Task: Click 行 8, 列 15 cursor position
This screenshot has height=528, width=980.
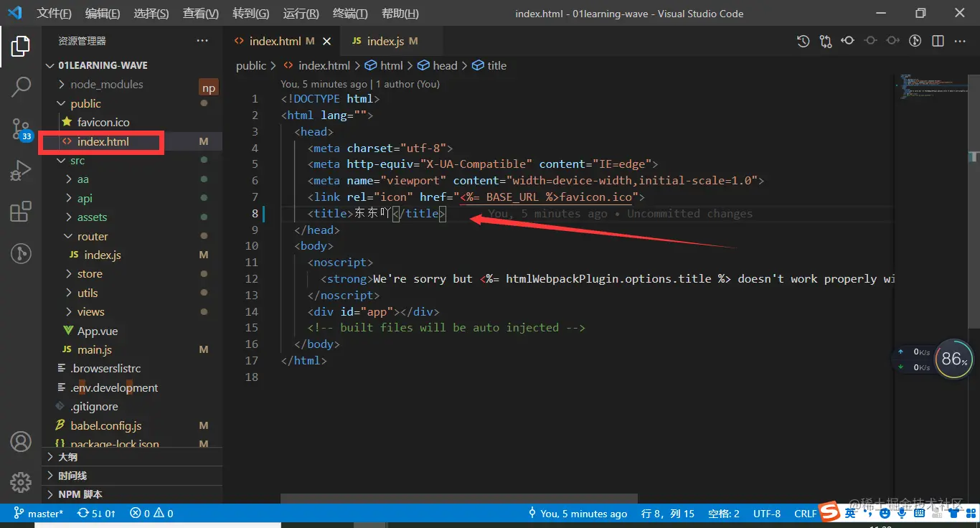Action: (x=668, y=514)
